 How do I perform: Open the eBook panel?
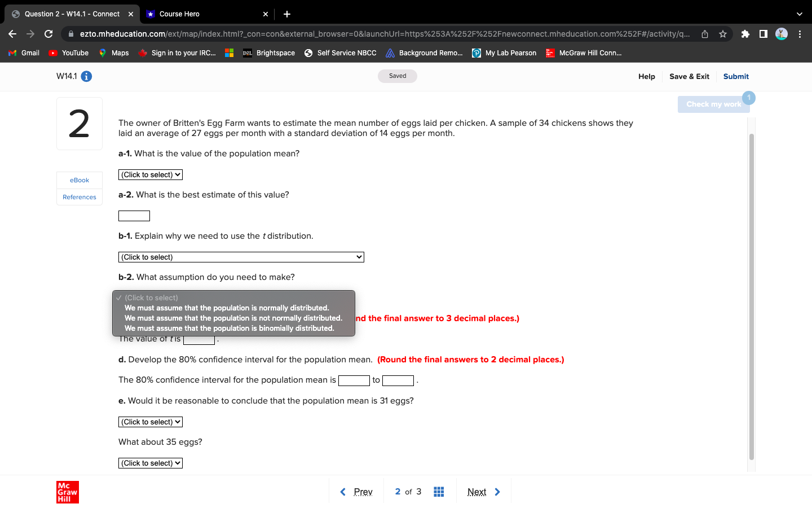(79, 180)
